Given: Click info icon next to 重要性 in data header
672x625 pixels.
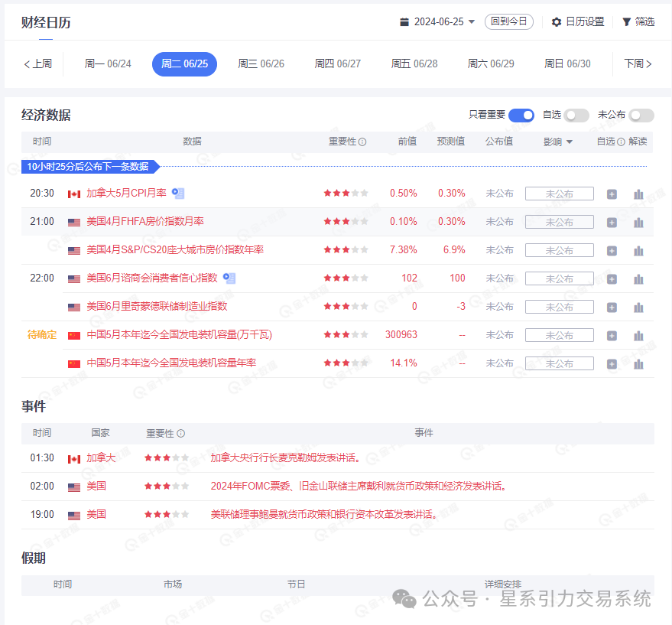Looking at the screenshot, I should (362, 142).
